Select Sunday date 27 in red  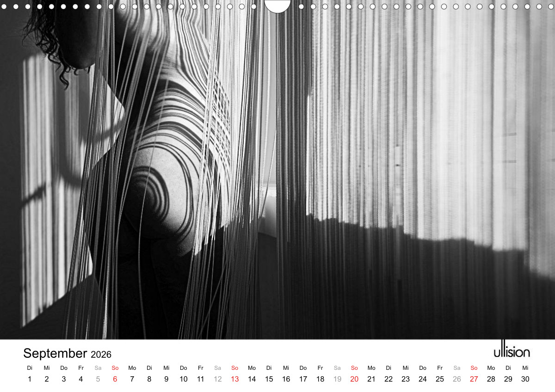[x=474, y=379]
